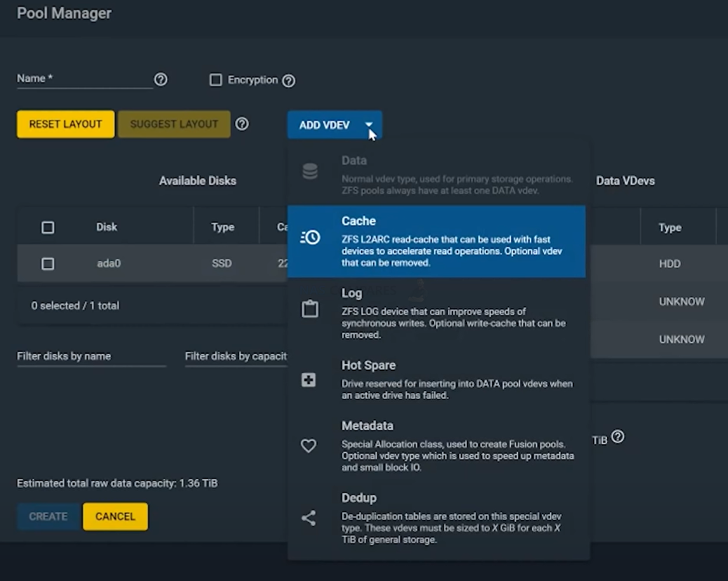Click the SSD type cell
The width and height of the screenshot is (728, 581).
click(x=222, y=264)
